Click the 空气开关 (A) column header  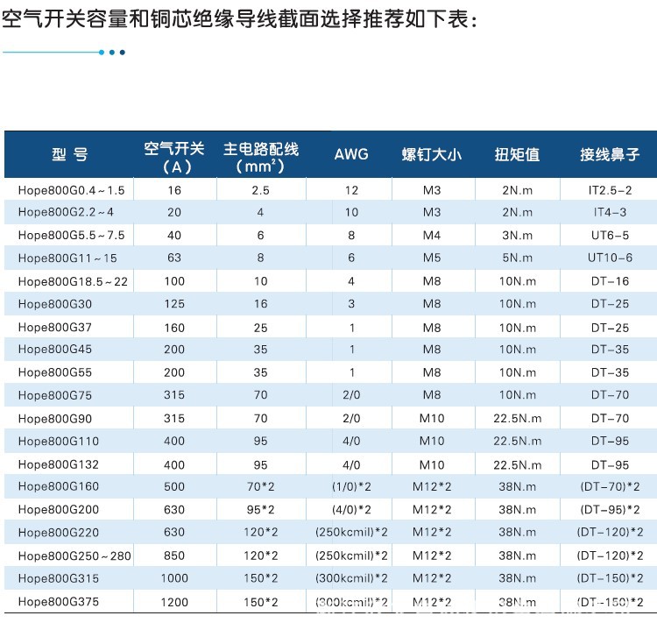coord(174,157)
